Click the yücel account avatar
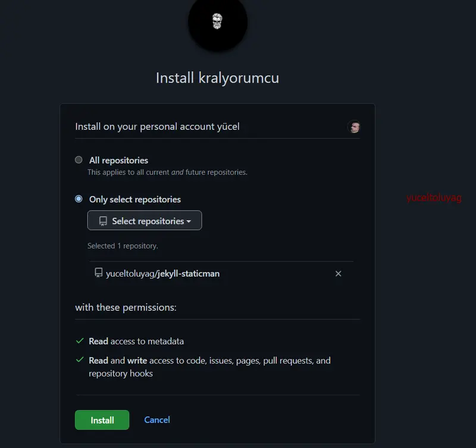Image resolution: width=476 pixels, height=448 pixels. click(x=353, y=127)
